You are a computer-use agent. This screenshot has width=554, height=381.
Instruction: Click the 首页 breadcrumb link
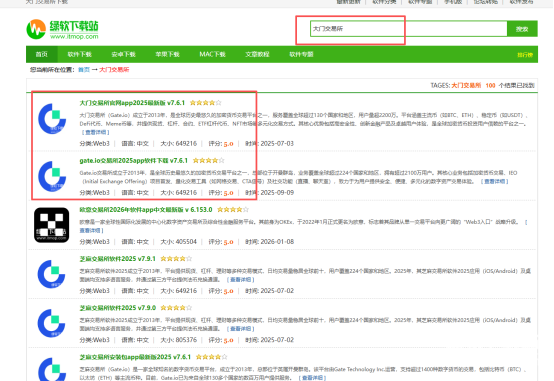[84, 70]
